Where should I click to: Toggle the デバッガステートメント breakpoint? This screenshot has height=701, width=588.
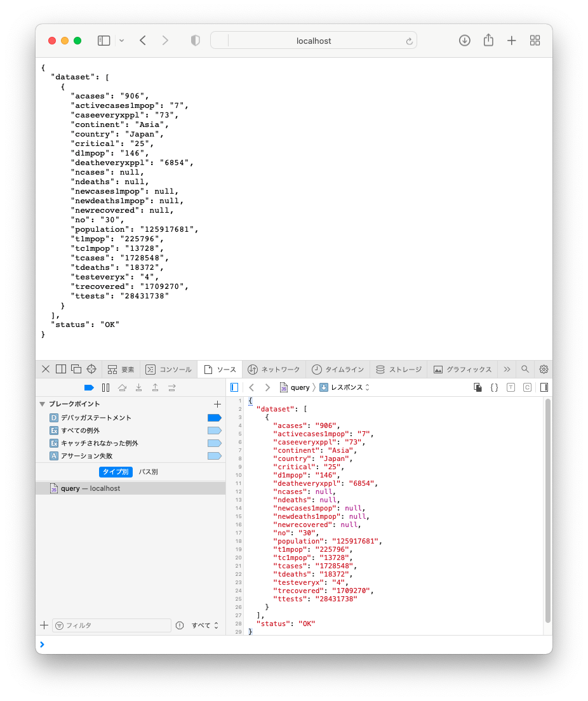point(215,418)
